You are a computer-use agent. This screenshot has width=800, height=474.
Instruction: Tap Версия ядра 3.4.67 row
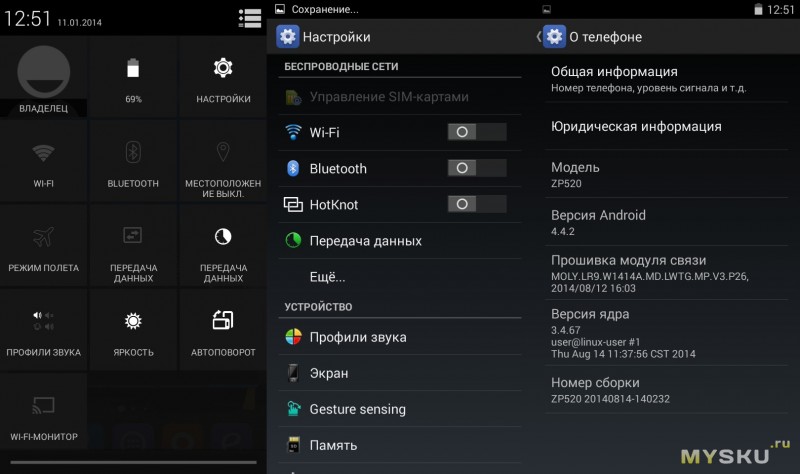(x=666, y=333)
